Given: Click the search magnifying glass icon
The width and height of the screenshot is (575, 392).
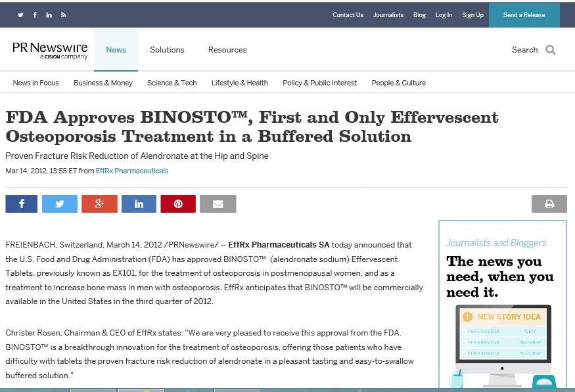Looking at the screenshot, I should click(551, 50).
